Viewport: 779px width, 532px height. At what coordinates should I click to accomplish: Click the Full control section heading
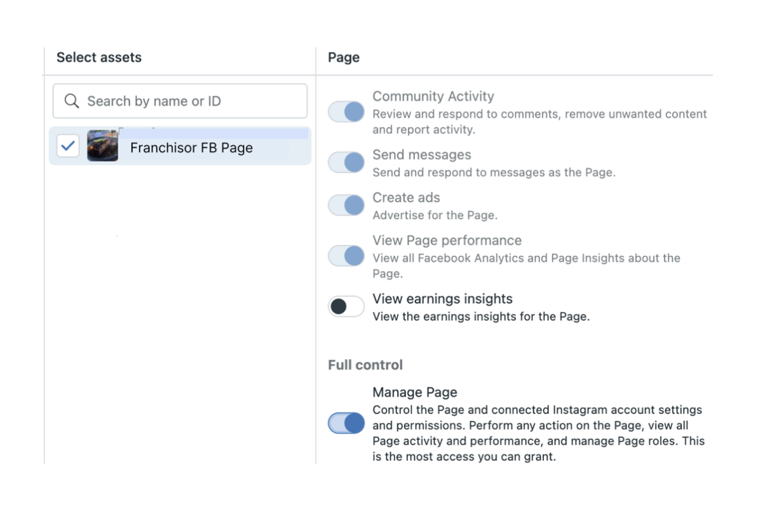[365, 365]
